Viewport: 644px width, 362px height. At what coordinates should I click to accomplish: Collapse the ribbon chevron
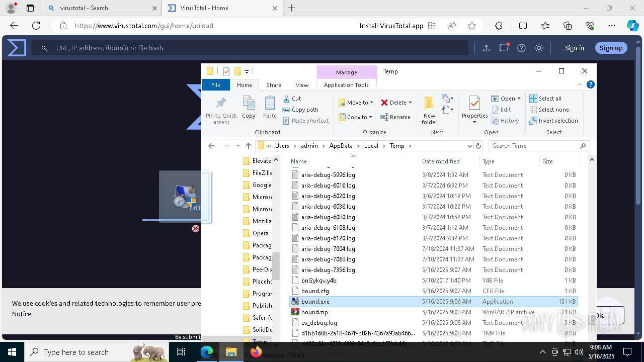pyautogui.click(x=579, y=85)
